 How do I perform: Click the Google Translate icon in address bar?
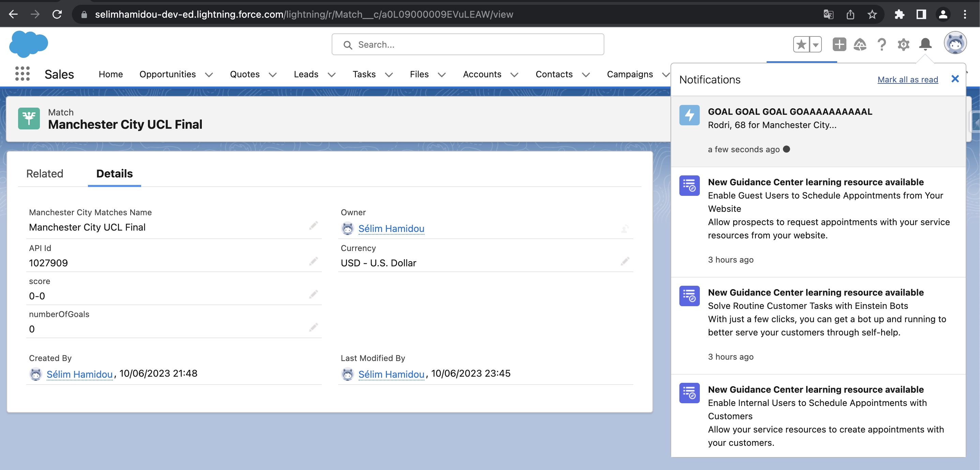(828, 14)
